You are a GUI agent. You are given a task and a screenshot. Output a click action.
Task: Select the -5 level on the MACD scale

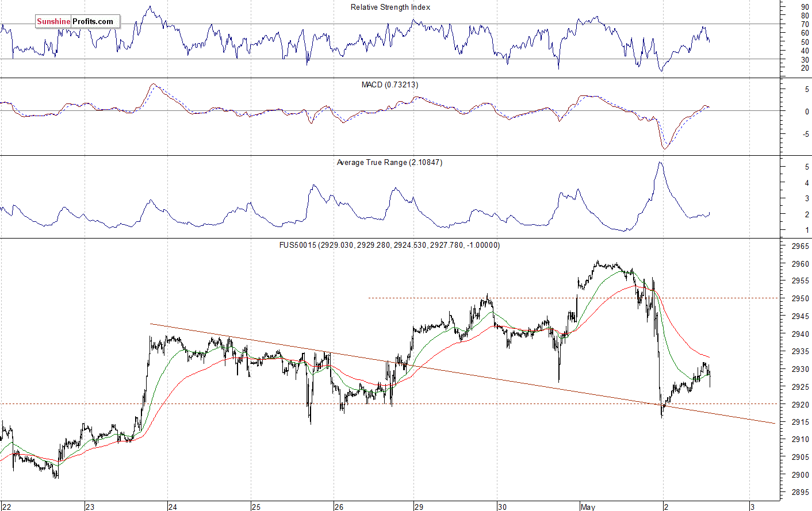806,134
